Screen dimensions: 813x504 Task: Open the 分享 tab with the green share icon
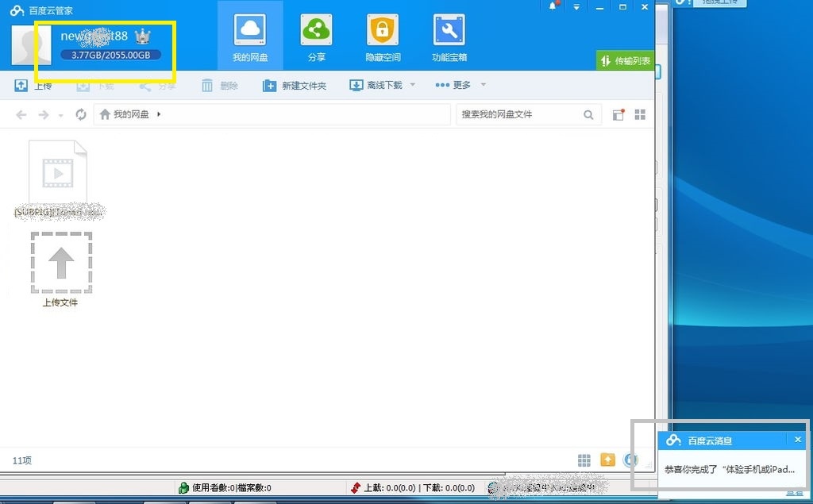pyautogui.click(x=316, y=38)
